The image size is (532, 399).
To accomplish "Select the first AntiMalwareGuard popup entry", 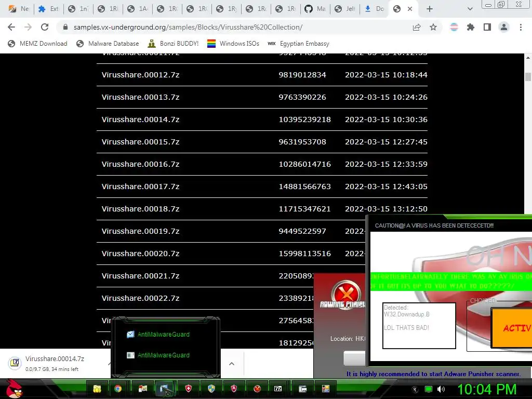I will (158, 335).
